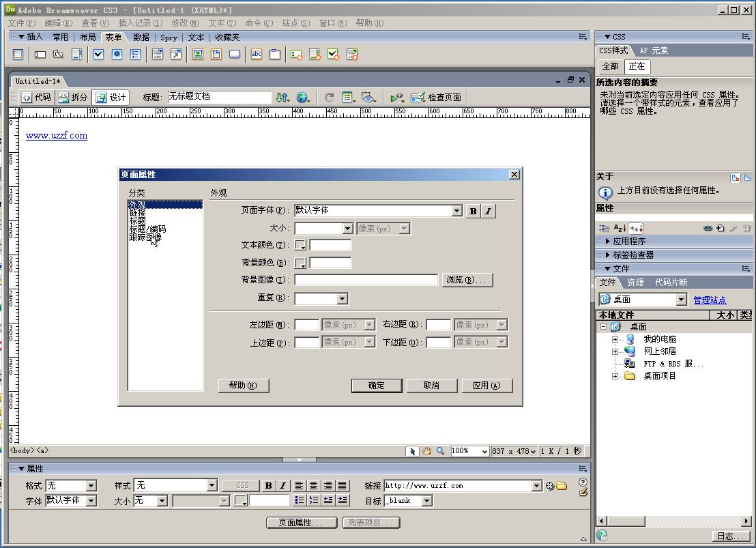Activate the Zoom magnifier tool
Image resolution: width=756 pixels, height=548 pixels.
[440, 451]
